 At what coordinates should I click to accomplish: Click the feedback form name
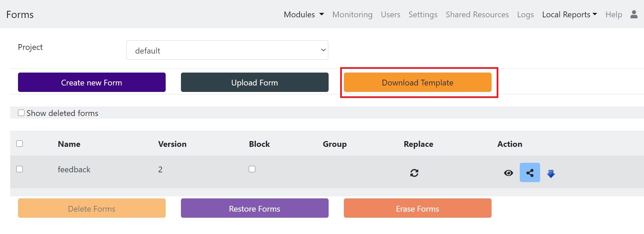point(74,170)
